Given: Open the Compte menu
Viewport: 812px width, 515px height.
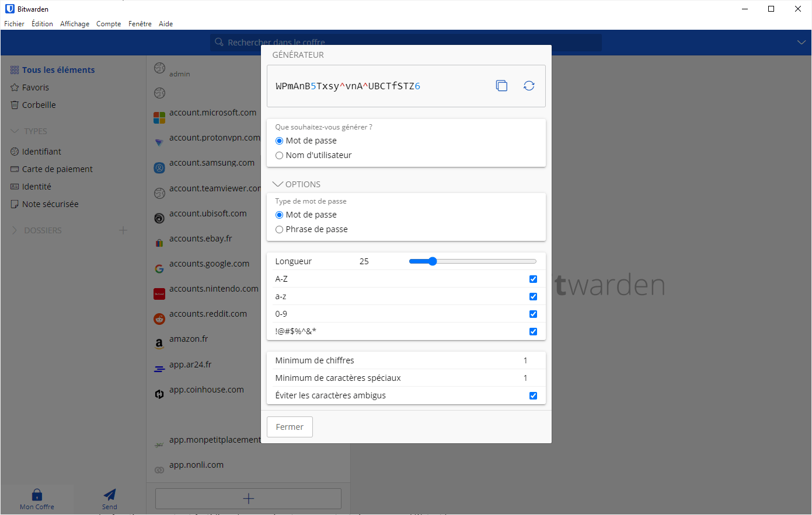Looking at the screenshot, I should pos(109,24).
